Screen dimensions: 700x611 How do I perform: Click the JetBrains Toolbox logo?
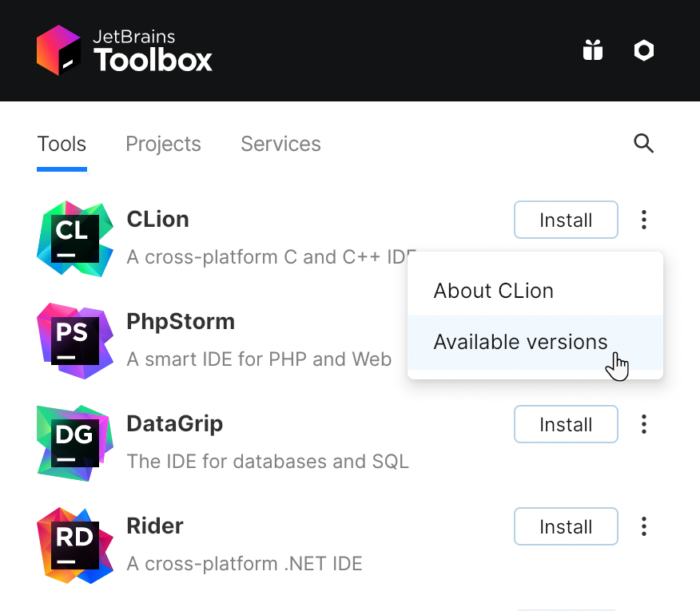point(124,50)
